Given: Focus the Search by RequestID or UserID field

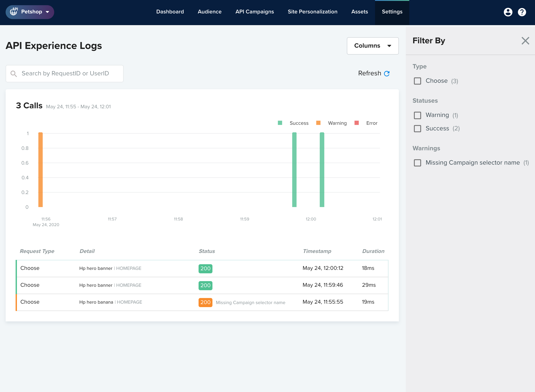Looking at the screenshot, I should coord(65,74).
